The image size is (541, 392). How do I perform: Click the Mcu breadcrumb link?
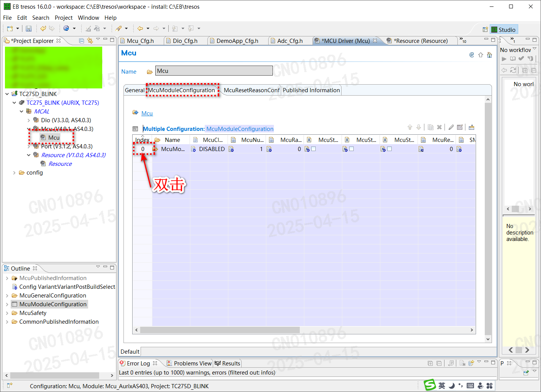pyautogui.click(x=147, y=113)
